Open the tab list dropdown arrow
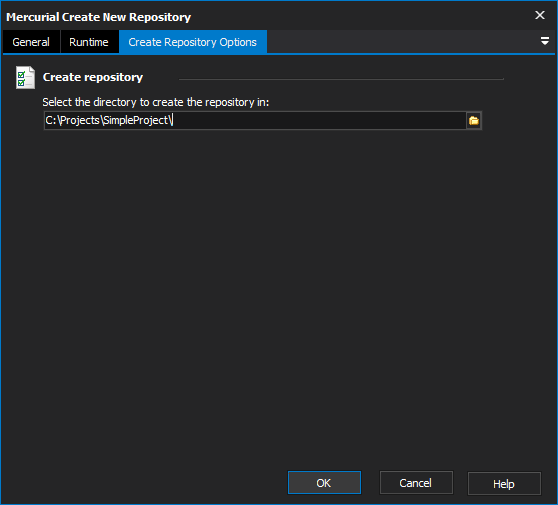This screenshot has height=505, width=558. coord(544,41)
